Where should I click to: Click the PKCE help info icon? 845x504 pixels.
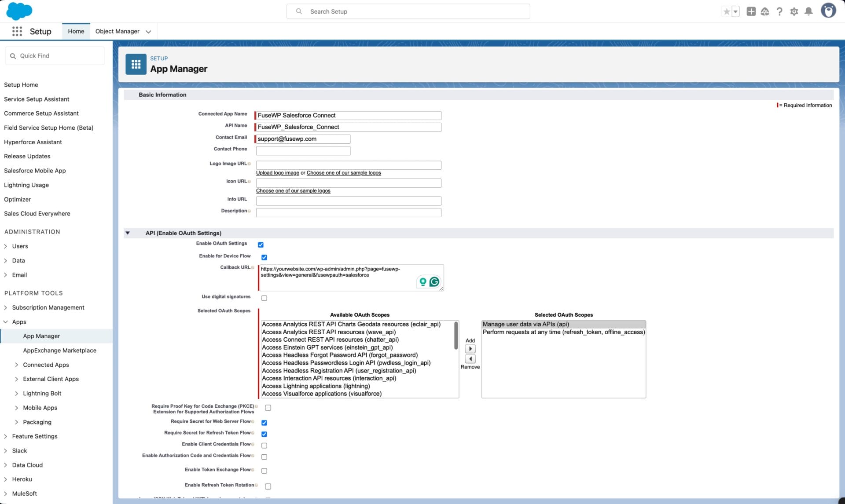(256, 406)
